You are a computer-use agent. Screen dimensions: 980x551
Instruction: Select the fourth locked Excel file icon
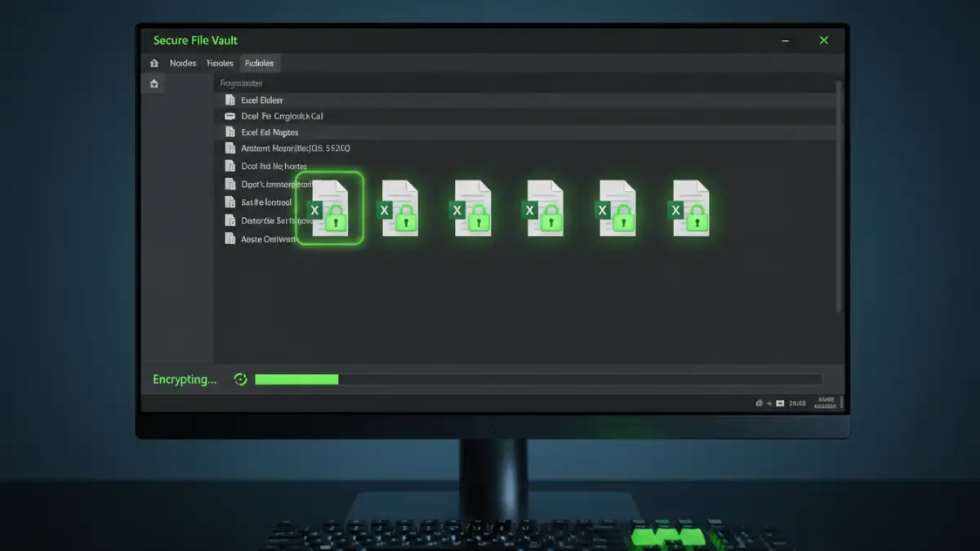tap(545, 209)
